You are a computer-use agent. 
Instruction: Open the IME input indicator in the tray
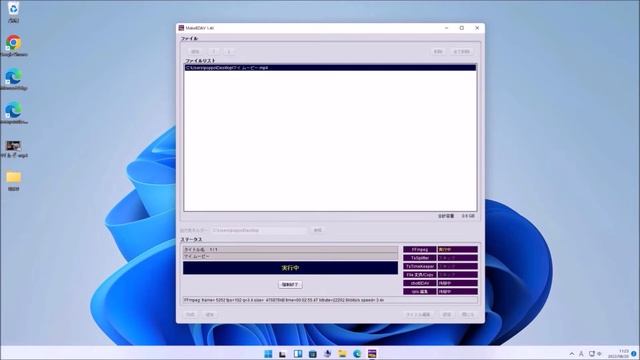click(x=581, y=354)
